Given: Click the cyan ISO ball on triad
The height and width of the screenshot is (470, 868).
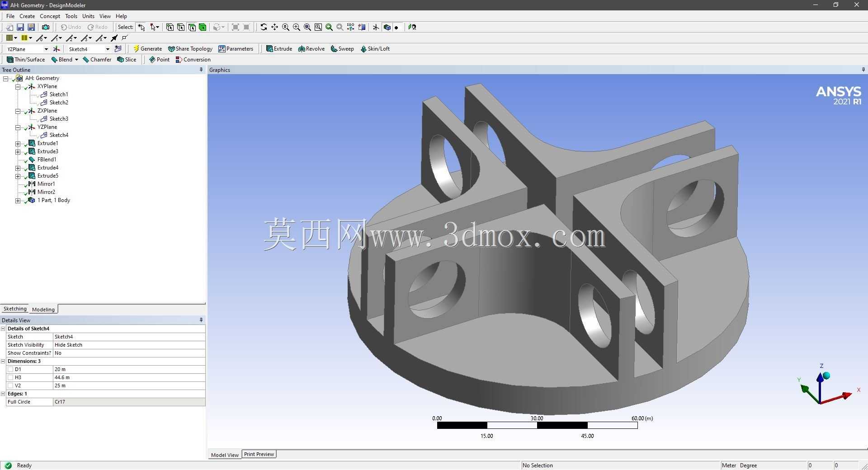Looking at the screenshot, I should pyautogui.click(x=826, y=376).
